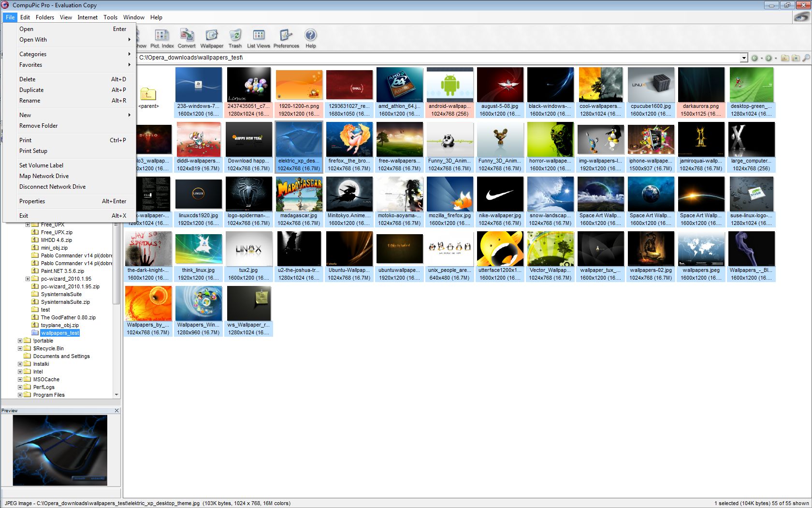
Task: Click the Convert toolbar icon
Action: point(187,39)
